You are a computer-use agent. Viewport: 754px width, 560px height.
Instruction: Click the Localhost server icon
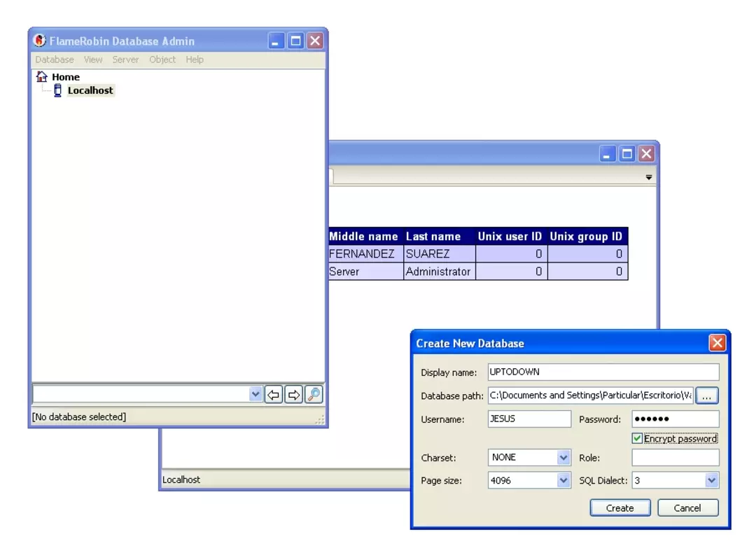pos(57,90)
